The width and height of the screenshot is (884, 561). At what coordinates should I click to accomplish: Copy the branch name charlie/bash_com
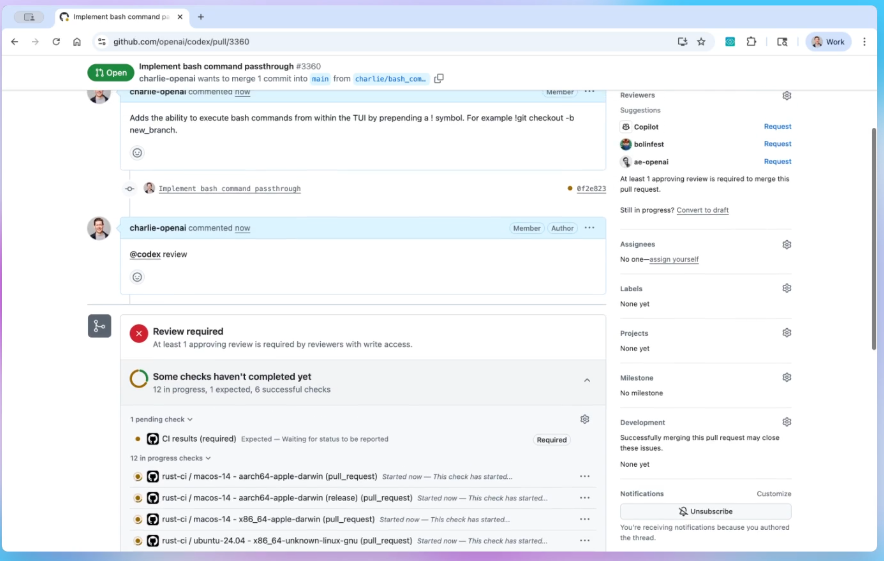439,78
